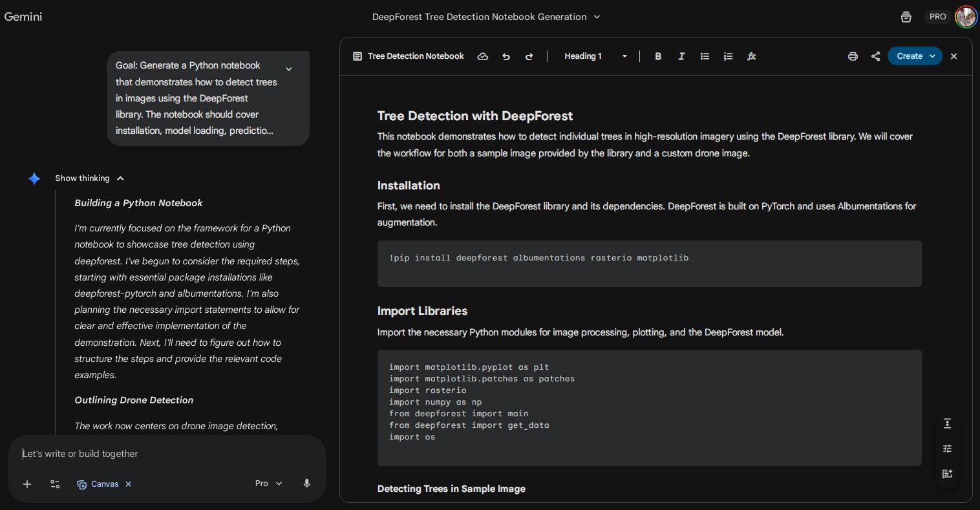Click the PRO badge
Viewport: 980px width, 510px height.
pos(937,17)
